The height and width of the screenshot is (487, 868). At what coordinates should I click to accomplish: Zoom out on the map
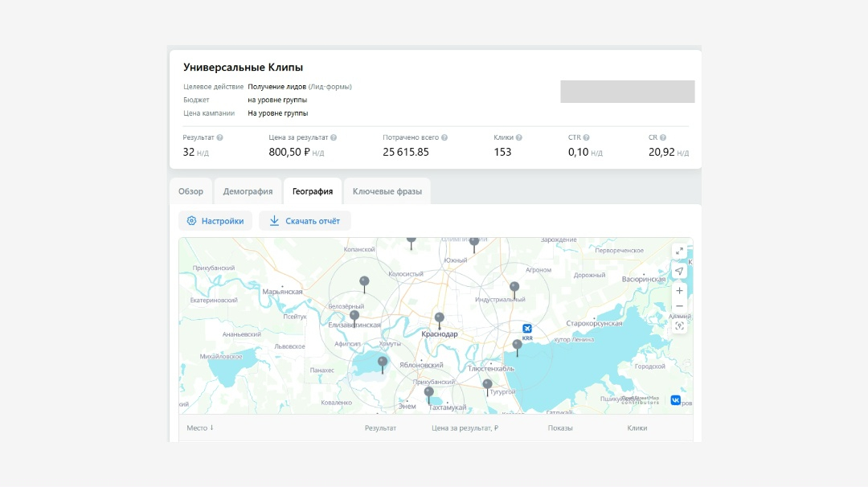[679, 306]
